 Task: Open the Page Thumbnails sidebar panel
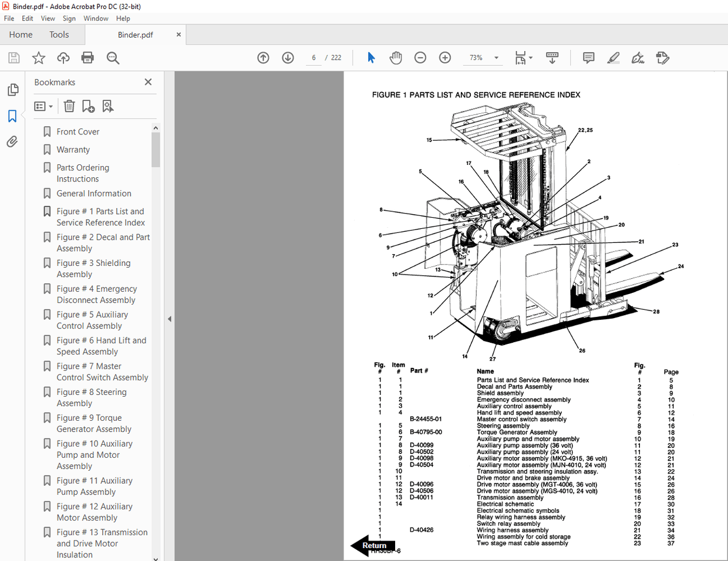[x=12, y=89]
